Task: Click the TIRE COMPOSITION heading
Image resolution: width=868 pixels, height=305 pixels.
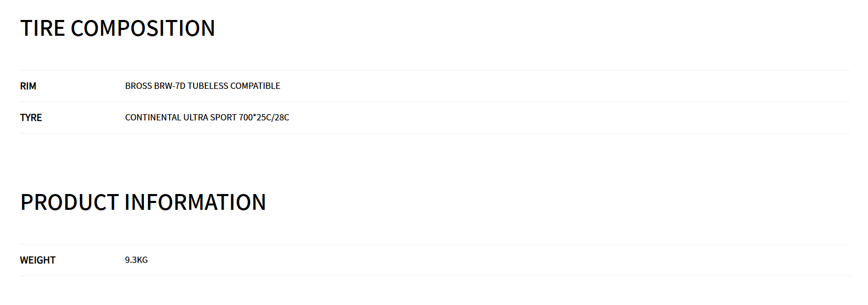Action: [118, 28]
